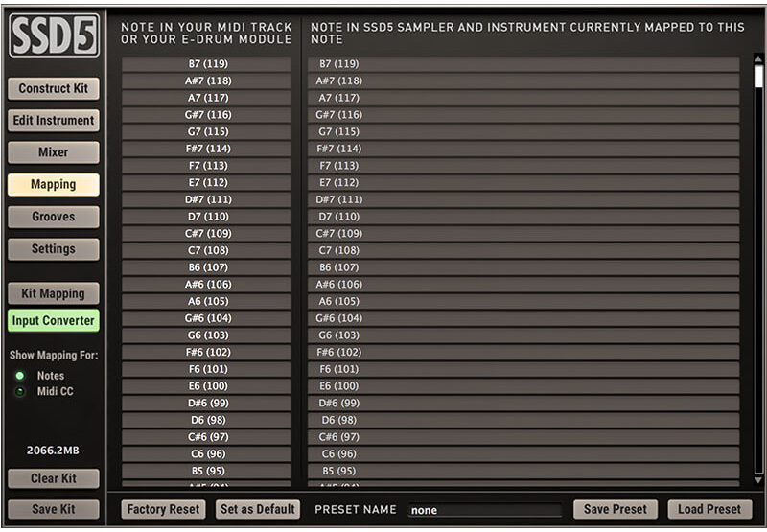Click SSD5 sampler mapping row C7 (108)
Image resolution: width=767 pixels, height=532 pixels.
(523, 250)
